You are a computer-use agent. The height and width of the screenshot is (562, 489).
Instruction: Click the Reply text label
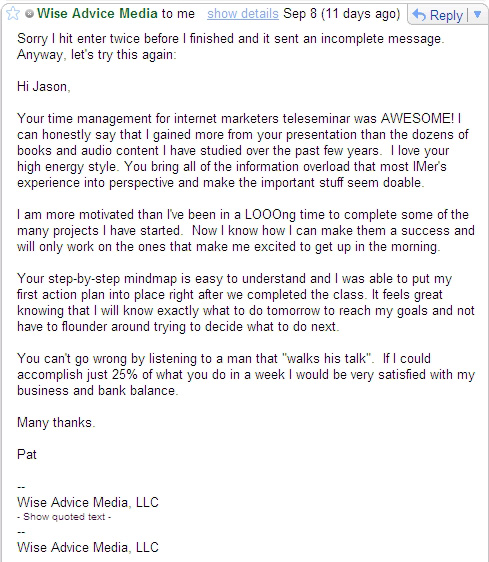click(x=446, y=15)
